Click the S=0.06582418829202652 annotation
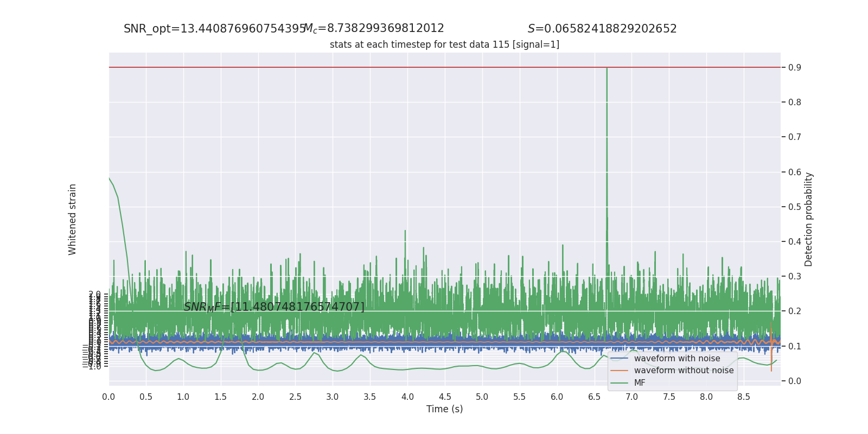Image resolution: width=868 pixels, height=434 pixels. [x=602, y=29]
